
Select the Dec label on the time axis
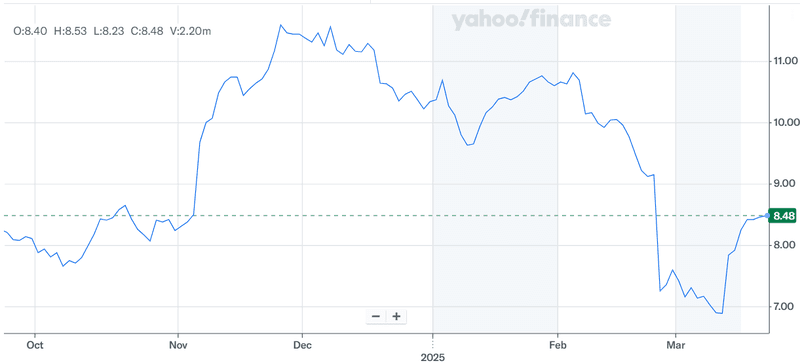[302, 345]
